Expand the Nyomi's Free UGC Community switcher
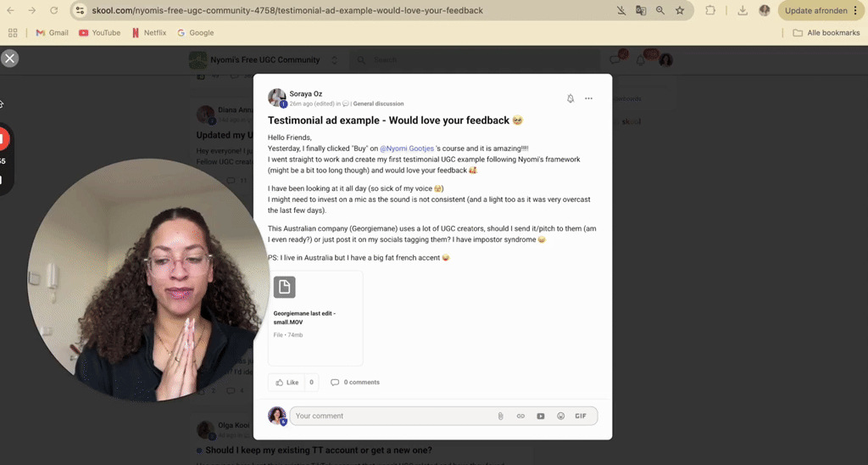The height and width of the screenshot is (465, 868). click(x=334, y=60)
